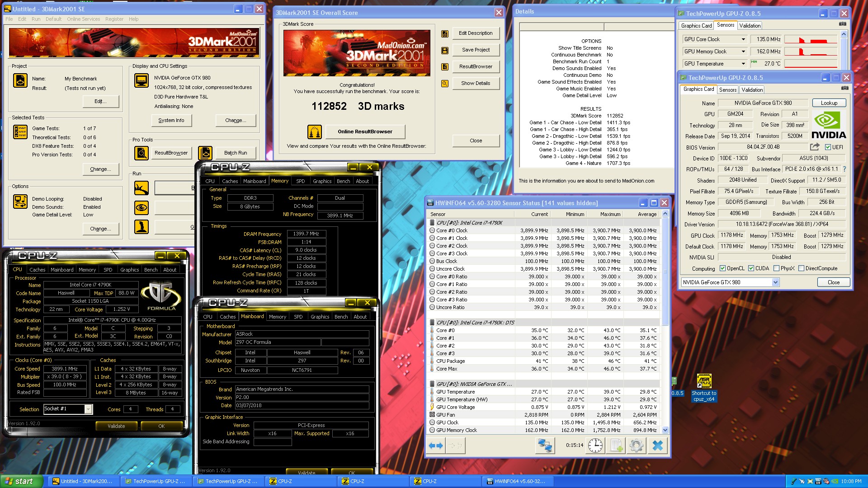Click the question mark next to Bus Interface

click(844, 169)
